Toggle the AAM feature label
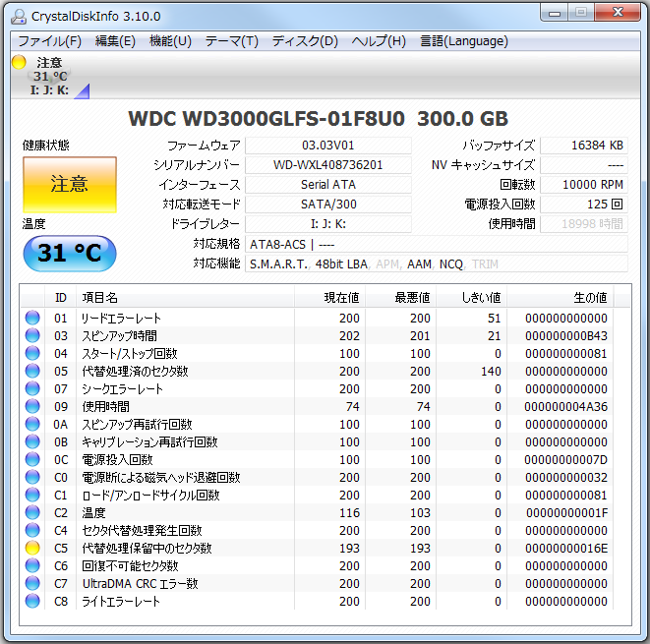 pyautogui.click(x=418, y=263)
